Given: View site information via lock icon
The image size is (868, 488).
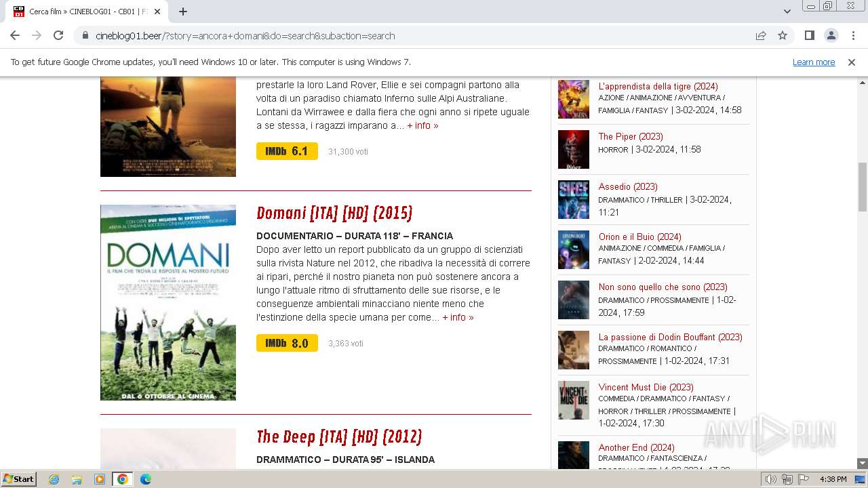Looking at the screenshot, I should click(85, 35).
